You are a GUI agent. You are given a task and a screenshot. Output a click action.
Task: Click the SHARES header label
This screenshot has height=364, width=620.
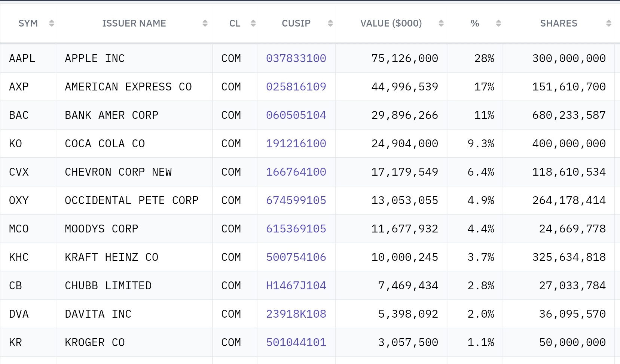[559, 23]
